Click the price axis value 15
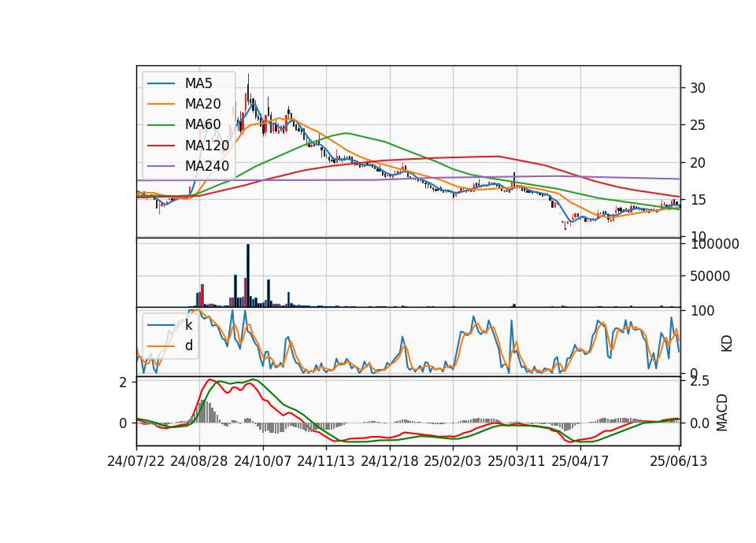 pos(697,200)
